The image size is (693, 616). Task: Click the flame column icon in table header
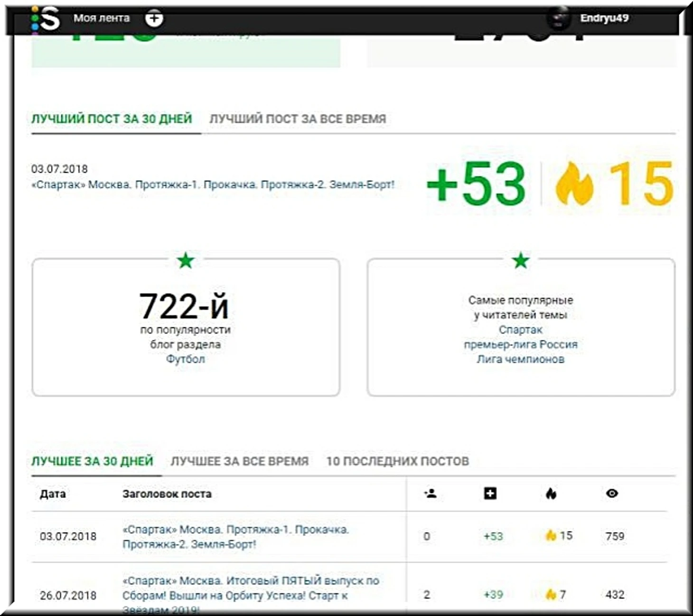[551, 494]
